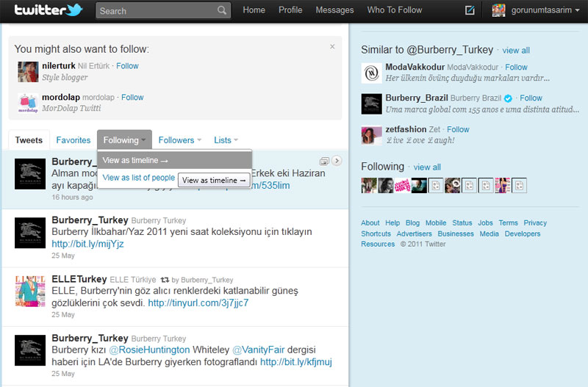Open Status footer link

pyautogui.click(x=462, y=223)
